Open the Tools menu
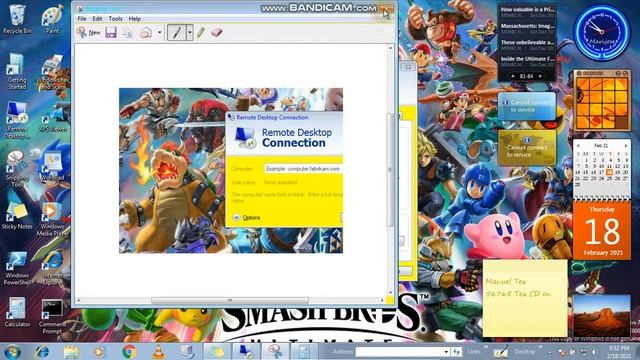This screenshot has width=640, height=360. point(116,19)
